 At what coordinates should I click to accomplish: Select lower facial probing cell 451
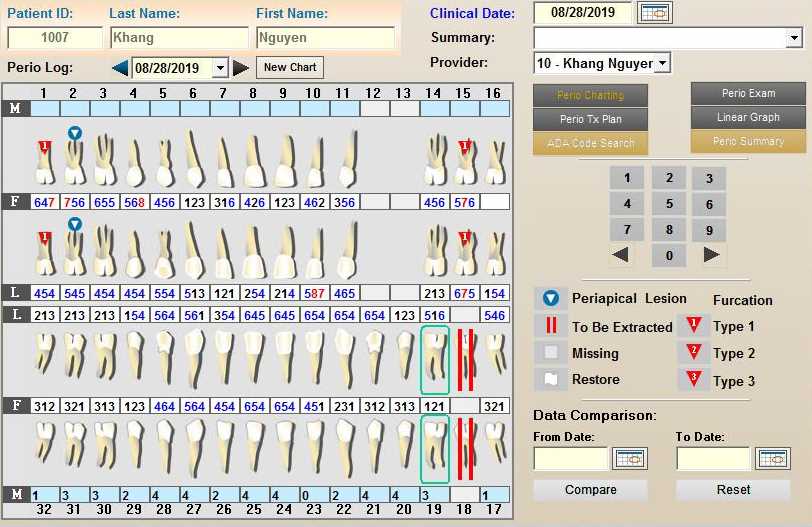[314, 406]
